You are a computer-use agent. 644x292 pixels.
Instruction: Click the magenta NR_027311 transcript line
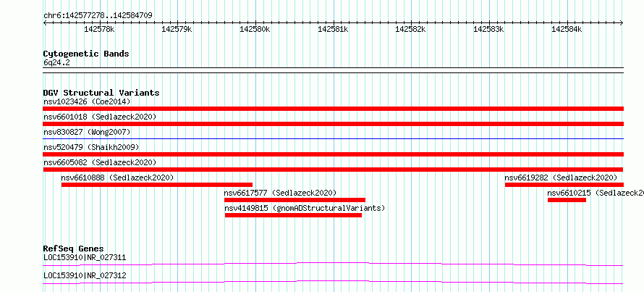coord(333,264)
